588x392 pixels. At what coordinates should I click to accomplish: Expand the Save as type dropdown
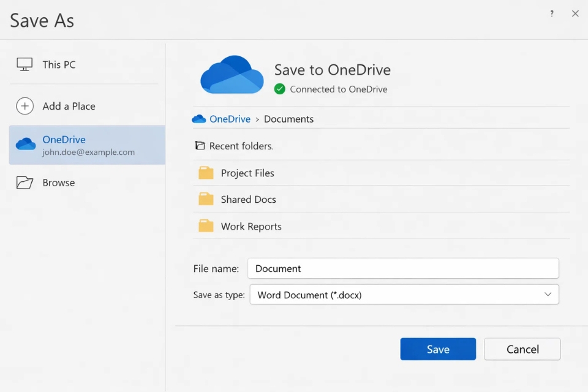pyautogui.click(x=548, y=295)
